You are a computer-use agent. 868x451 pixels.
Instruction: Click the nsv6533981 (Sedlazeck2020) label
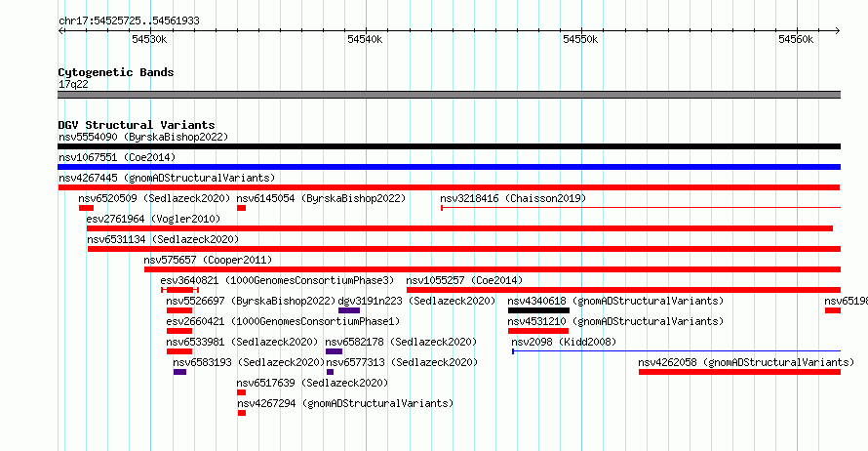242,342
